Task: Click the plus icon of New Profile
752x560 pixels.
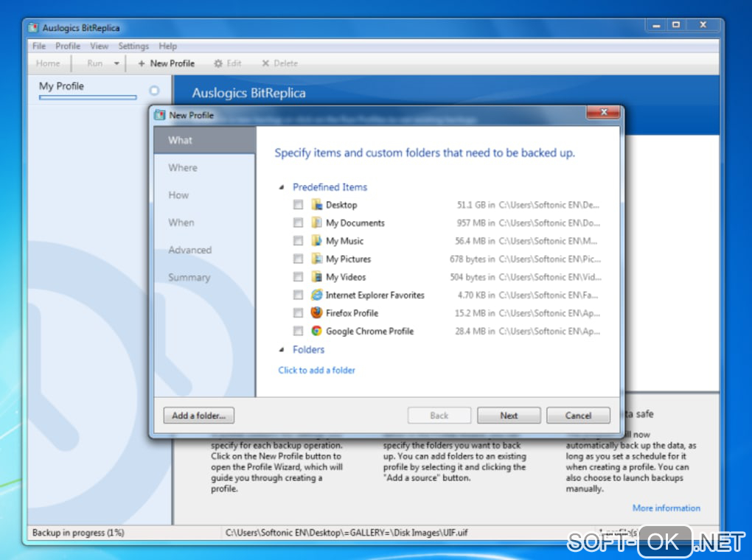Action: [142, 63]
